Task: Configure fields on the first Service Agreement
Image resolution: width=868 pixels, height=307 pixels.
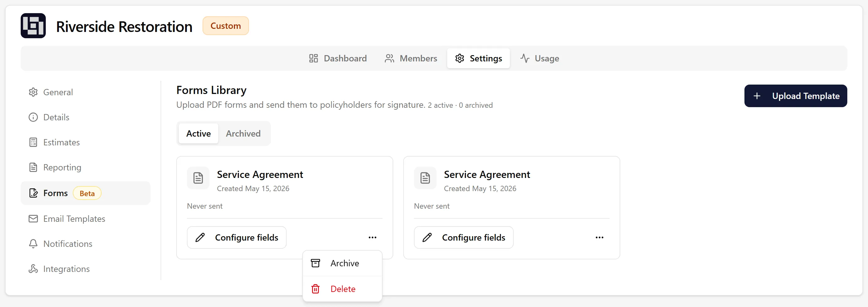Action: [236, 238]
